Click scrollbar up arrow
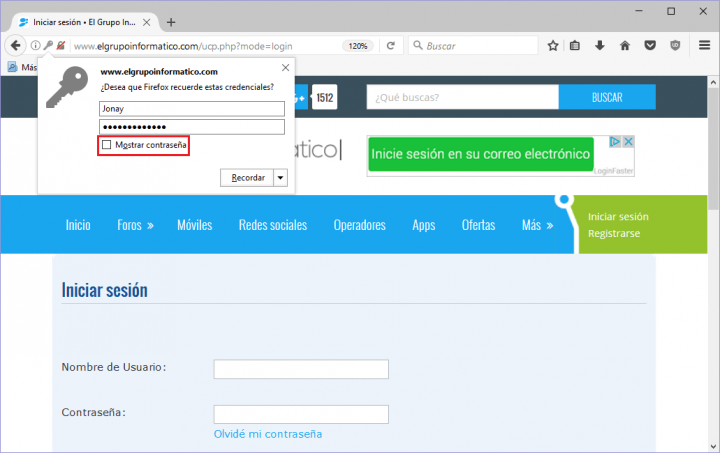This screenshot has height=453, width=720. point(713,83)
